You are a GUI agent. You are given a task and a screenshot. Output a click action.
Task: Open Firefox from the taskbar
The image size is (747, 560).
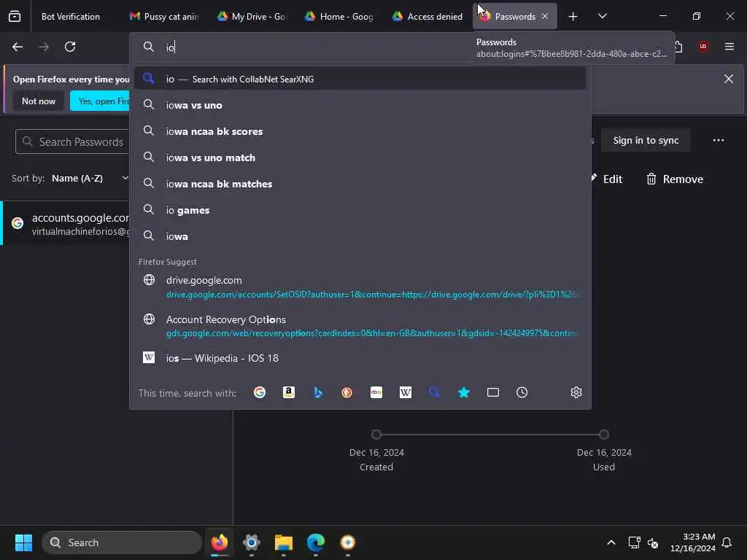pyautogui.click(x=220, y=542)
